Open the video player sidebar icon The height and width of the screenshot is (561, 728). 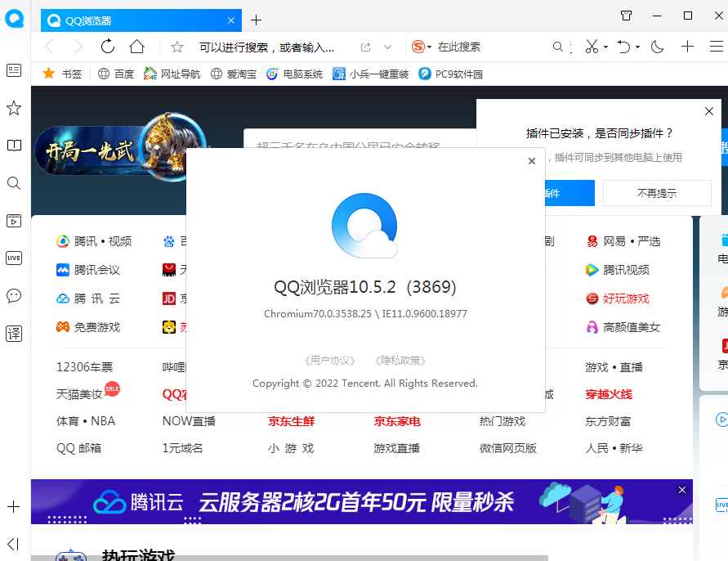tap(14, 221)
